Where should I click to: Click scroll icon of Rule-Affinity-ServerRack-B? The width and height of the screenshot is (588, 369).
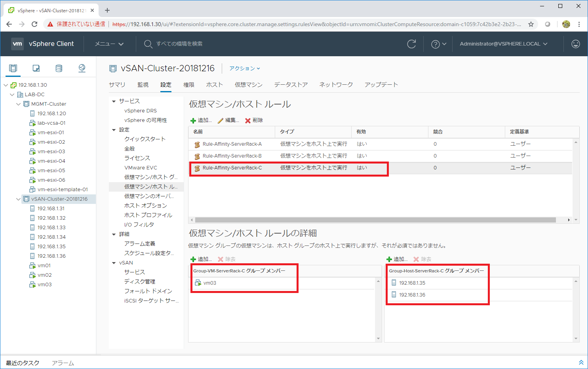coord(197,156)
